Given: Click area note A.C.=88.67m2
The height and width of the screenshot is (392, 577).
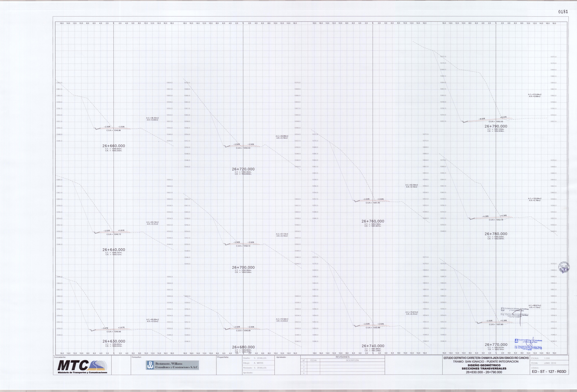Looking at the screenshot, I should click(535, 305).
